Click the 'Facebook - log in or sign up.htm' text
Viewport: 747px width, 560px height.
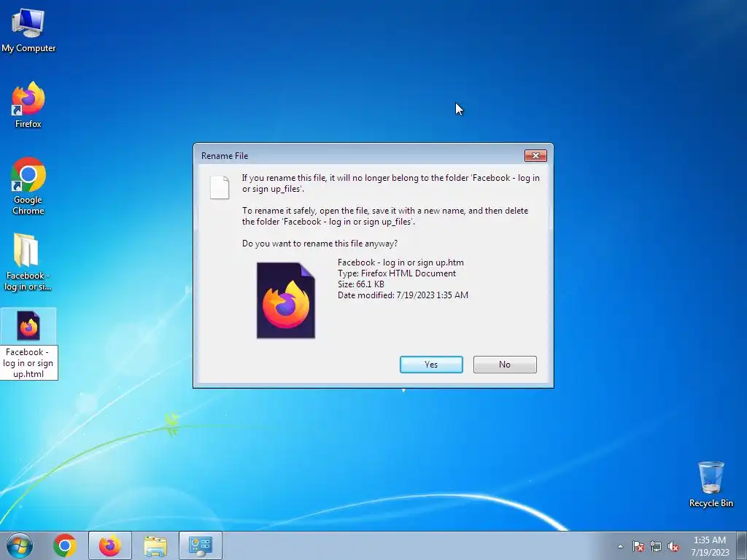[400, 262]
